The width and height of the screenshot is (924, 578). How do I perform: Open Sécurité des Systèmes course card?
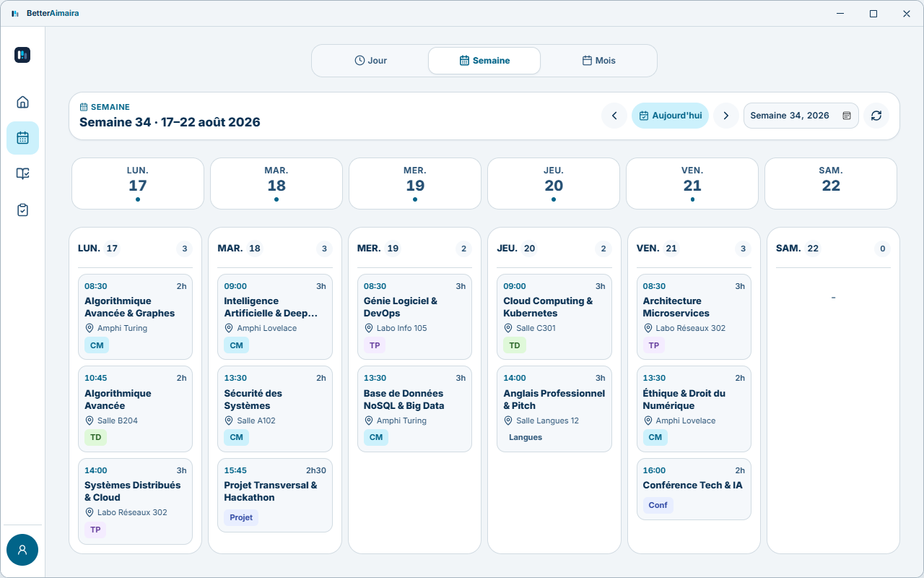[x=275, y=409]
